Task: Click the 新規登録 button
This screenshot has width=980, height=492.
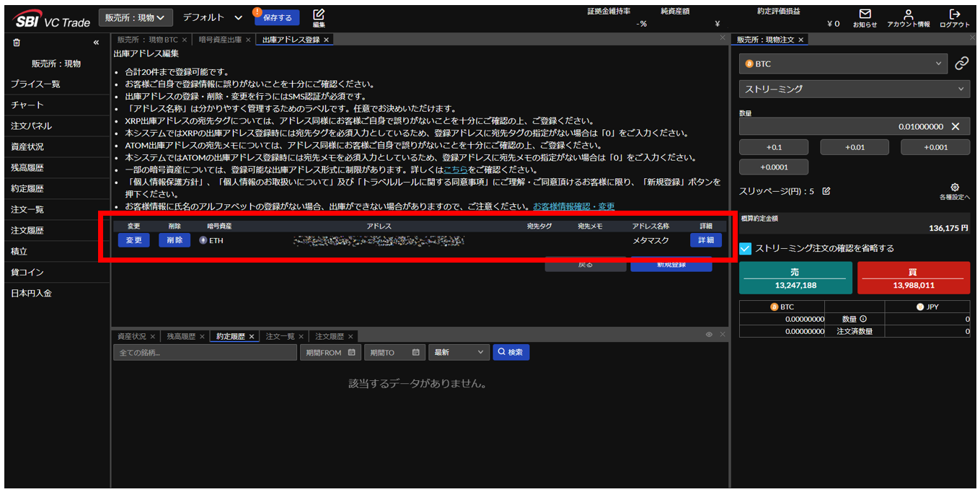Action: coord(671,265)
